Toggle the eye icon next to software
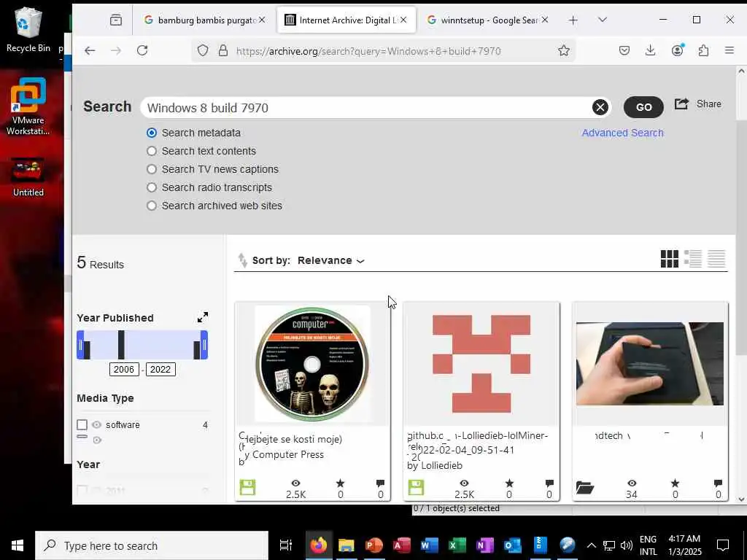Image resolution: width=747 pixels, height=560 pixels. [x=97, y=425]
